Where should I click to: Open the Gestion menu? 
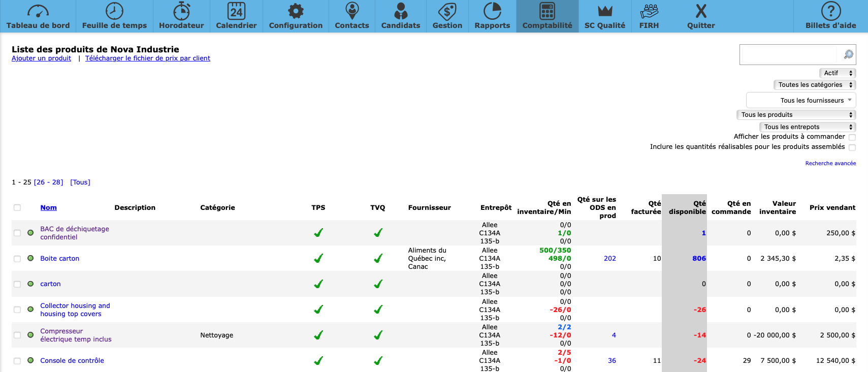point(447,16)
